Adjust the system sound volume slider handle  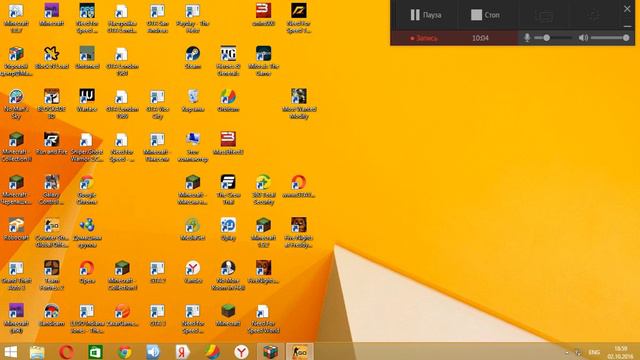point(626,38)
